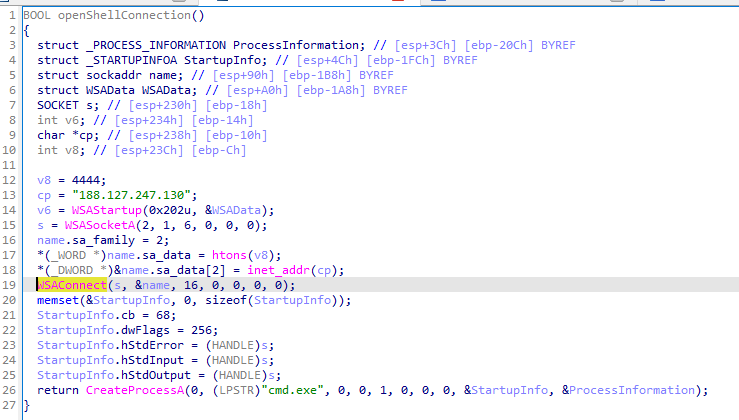Click v8 argument inside htons
739x420 pixels.
pos(261,255)
